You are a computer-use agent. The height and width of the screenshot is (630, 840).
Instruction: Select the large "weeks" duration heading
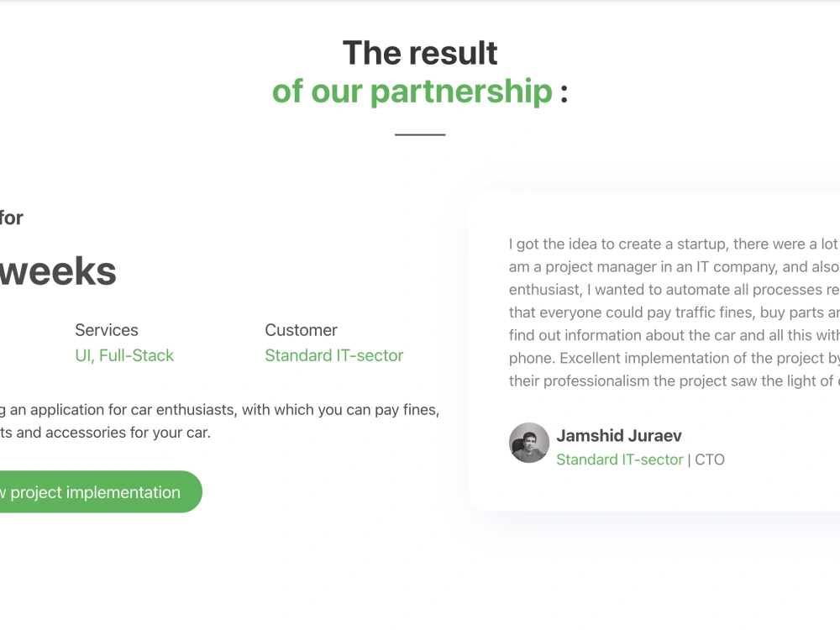click(59, 270)
